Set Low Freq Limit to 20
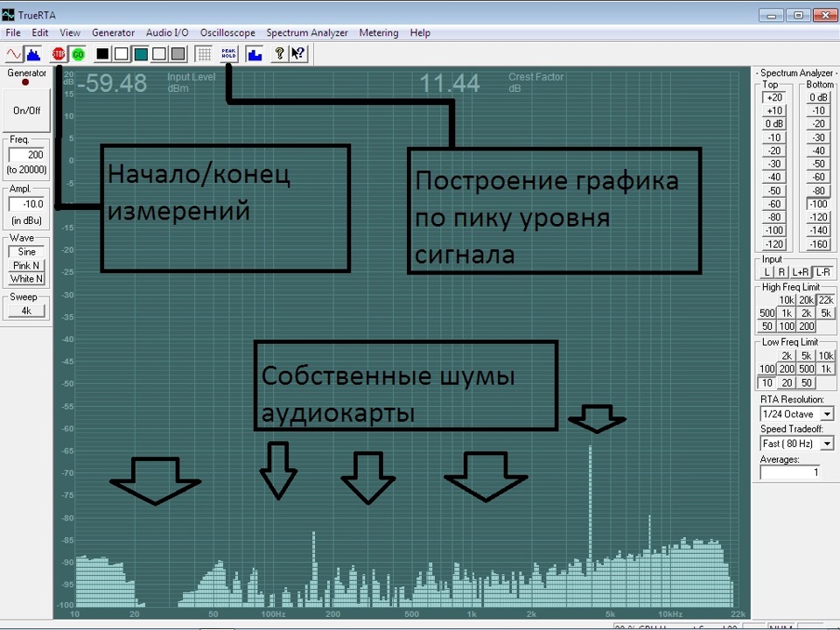The width and height of the screenshot is (840, 630). click(x=787, y=383)
